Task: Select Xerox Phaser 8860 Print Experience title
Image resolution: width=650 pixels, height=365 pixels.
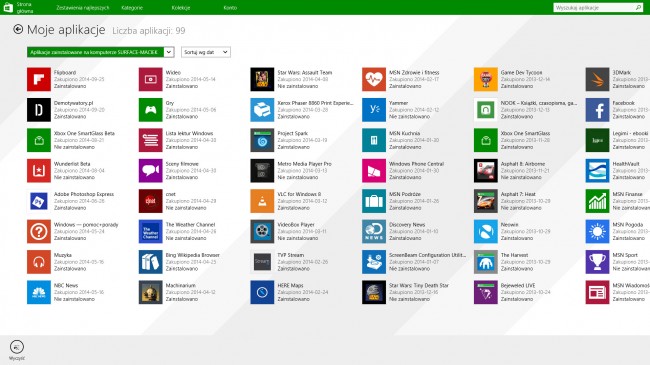Action: (315, 103)
